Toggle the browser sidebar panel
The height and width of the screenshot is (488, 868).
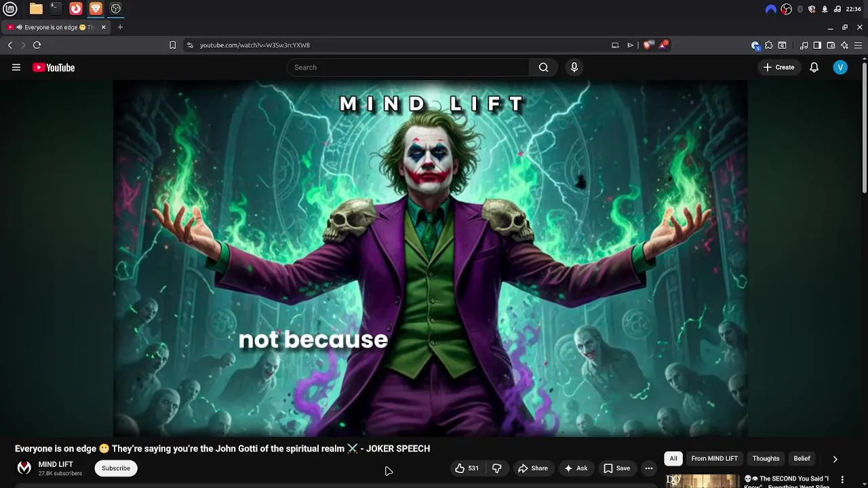click(x=817, y=45)
